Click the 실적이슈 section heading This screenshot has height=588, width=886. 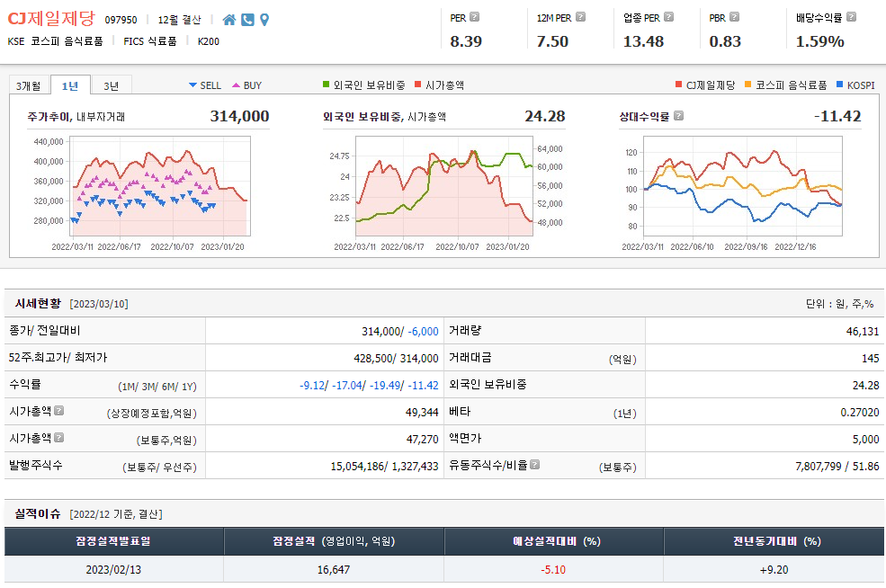click(x=38, y=513)
